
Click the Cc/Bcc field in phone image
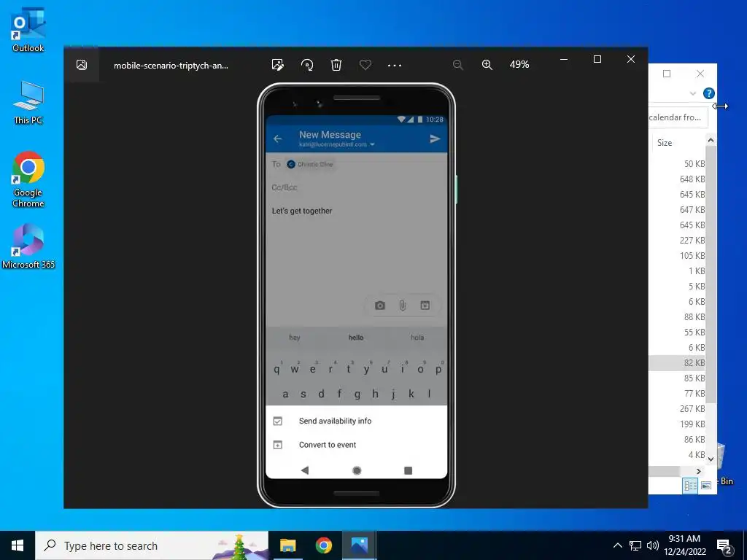click(284, 187)
